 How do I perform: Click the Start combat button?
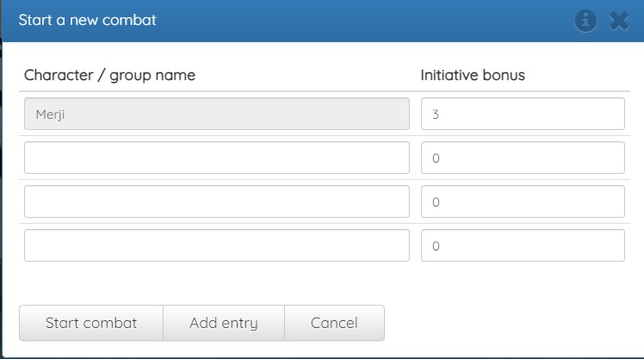[91, 323]
